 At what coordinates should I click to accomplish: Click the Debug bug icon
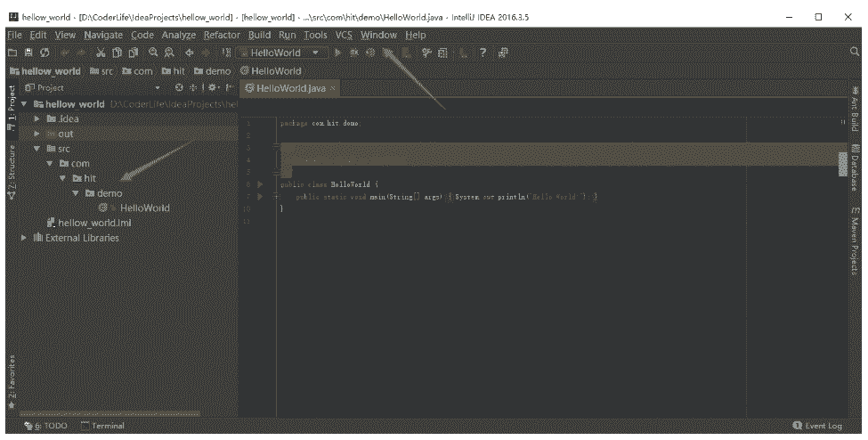click(353, 53)
